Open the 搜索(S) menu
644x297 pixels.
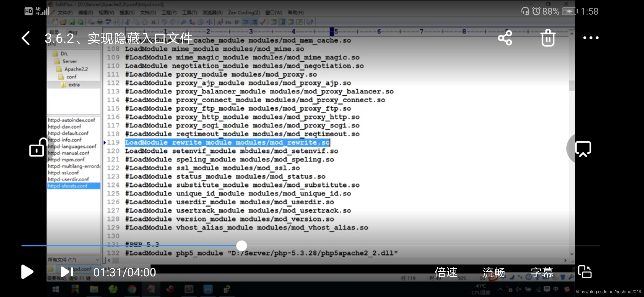127,13
